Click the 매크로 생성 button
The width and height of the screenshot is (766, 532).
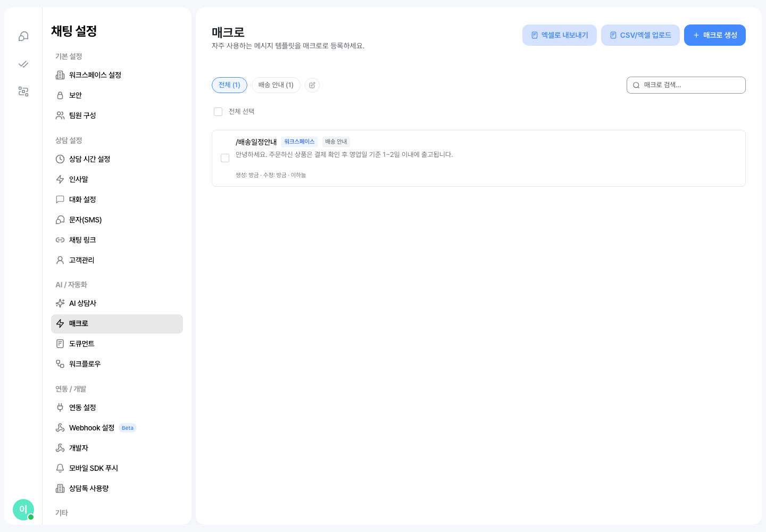tap(715, 35)
